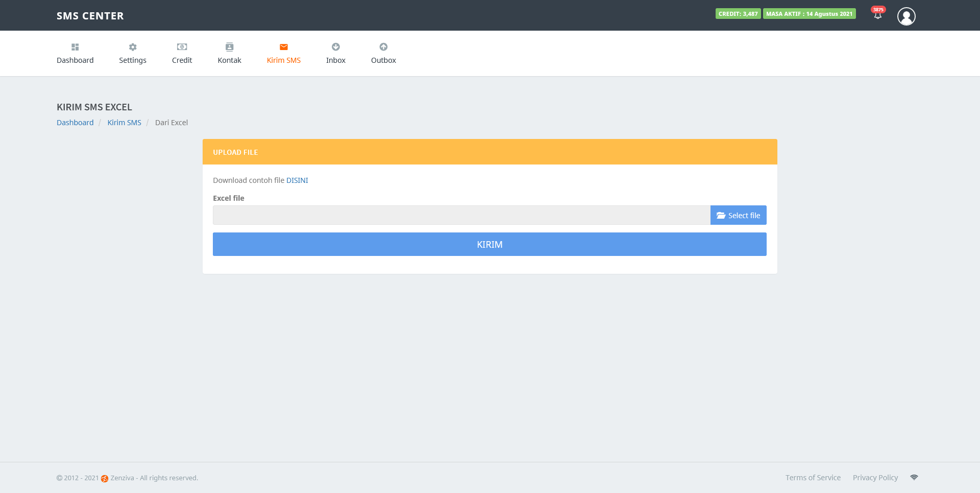The image size is (980, 493).
Task: Open the Privacy Policy link
Action: (x=875, y=478)
